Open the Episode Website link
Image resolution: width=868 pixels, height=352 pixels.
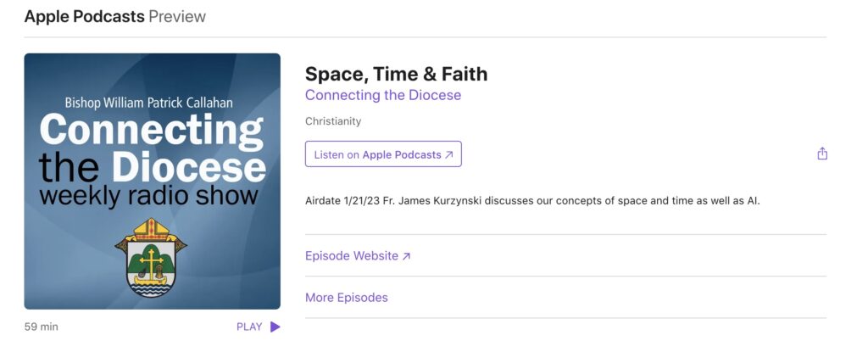pyautogui.click(x=358, y=256)
